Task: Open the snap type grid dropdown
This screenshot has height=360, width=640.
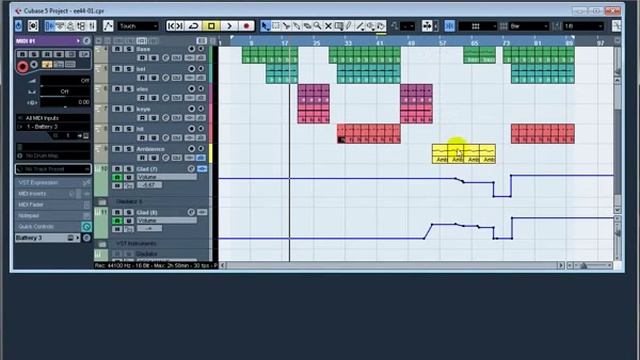Action: pyautogui.click(x=477, y=26)
